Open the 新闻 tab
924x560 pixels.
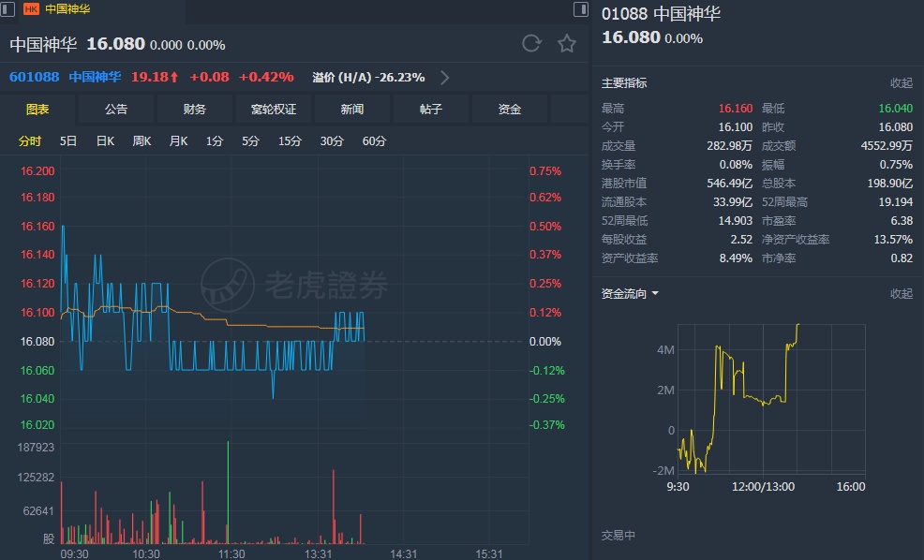pyautogui.click(x=351, y=110)
